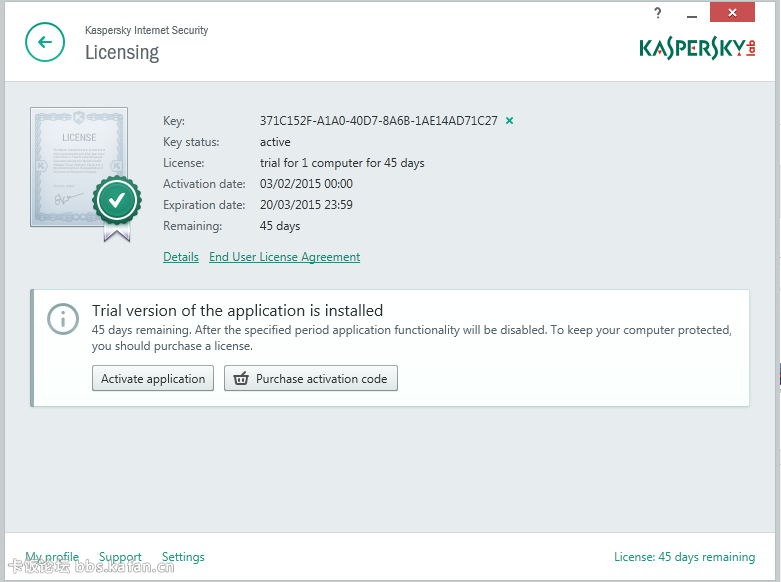This screenshot has height=582, width=781.
Task: Click the Kaspersky lab logo
Action: click(x=697, y=48)
